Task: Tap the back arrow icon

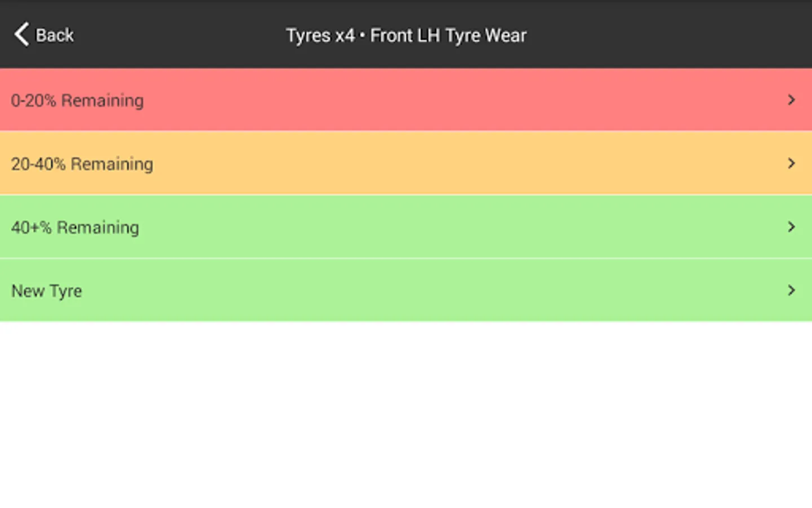Action: (x=21, y=34)
